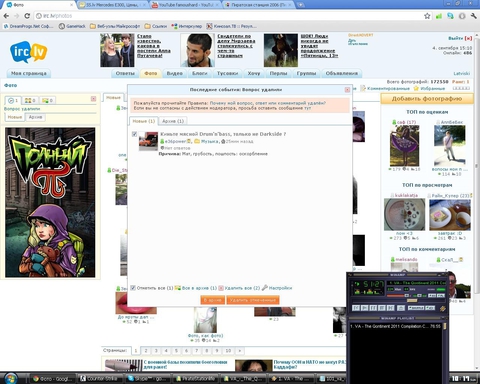Image resolution: width=480 pixels, height=384 pixels.
Task: Reload the irc.lv page
Action: (x=27, y=16)
